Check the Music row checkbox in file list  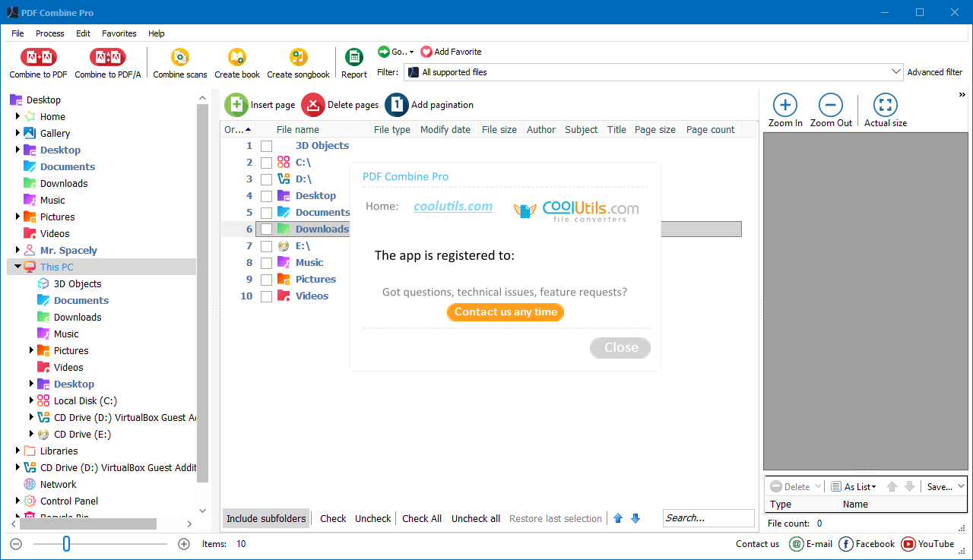pos(266,263)
